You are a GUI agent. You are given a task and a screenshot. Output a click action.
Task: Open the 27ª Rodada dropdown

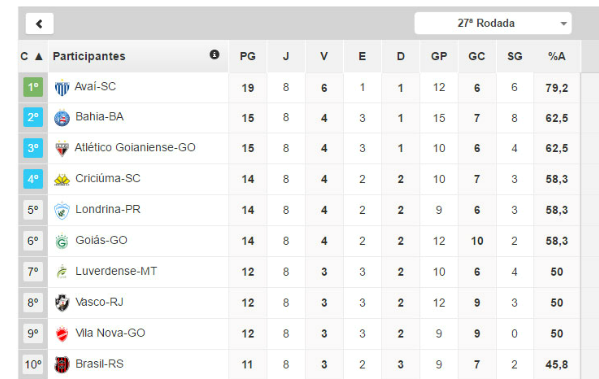493,23
